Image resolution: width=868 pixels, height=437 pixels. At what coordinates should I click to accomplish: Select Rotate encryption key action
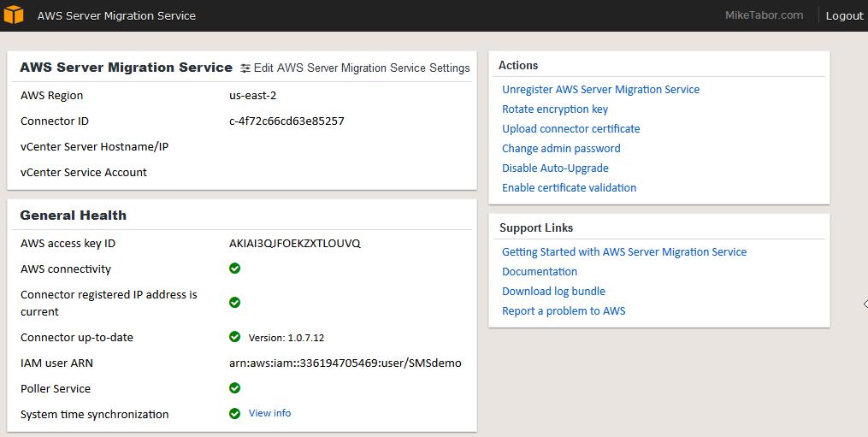[x=555, y=109]
